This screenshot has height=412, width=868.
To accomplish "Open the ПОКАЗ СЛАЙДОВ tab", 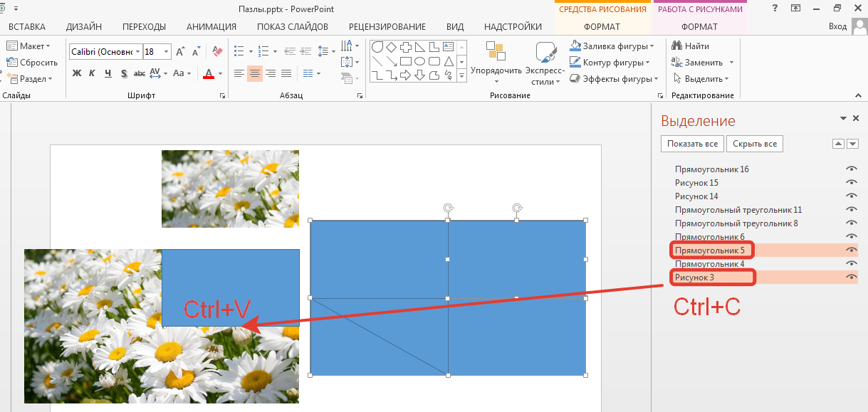I will 293,27.
